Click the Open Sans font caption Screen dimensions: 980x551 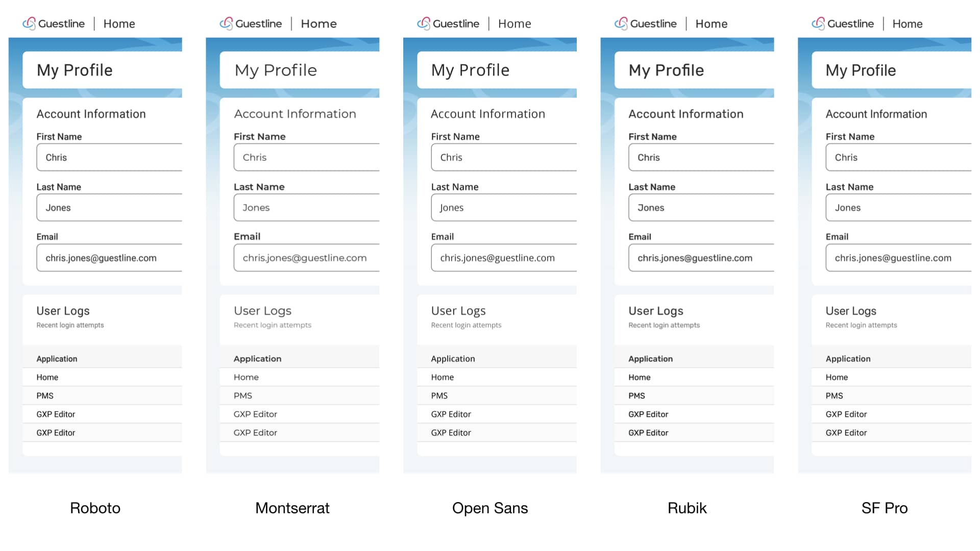tap(490, 508)
